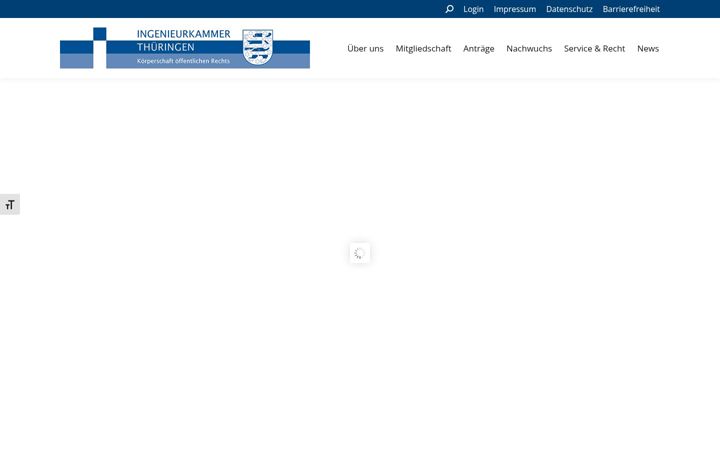Open the search magnifier icon

coord(450,9)
